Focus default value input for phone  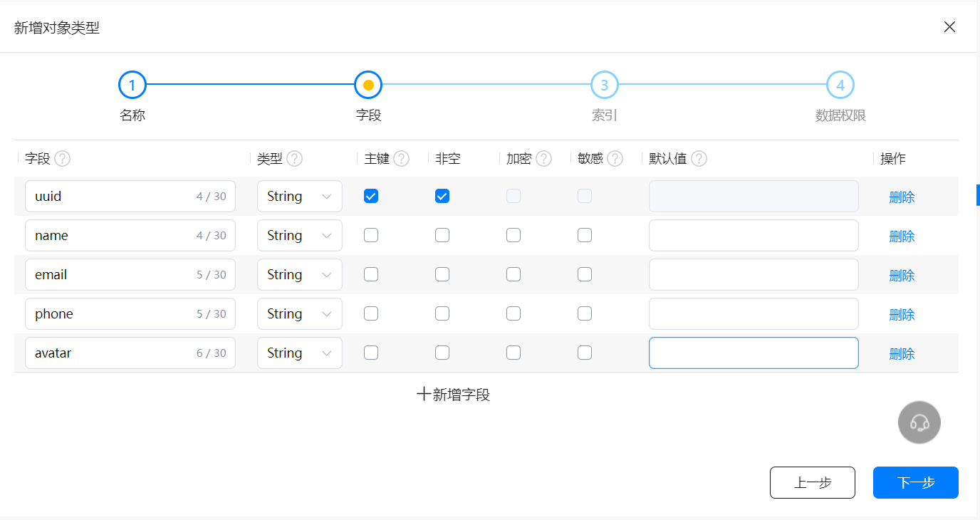coord(754,313)
